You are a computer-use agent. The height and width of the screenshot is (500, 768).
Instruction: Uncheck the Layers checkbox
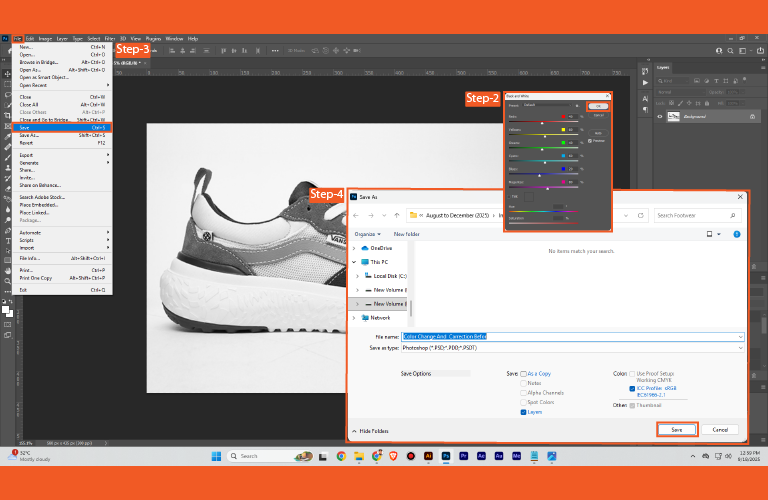[x=523, y=411]
